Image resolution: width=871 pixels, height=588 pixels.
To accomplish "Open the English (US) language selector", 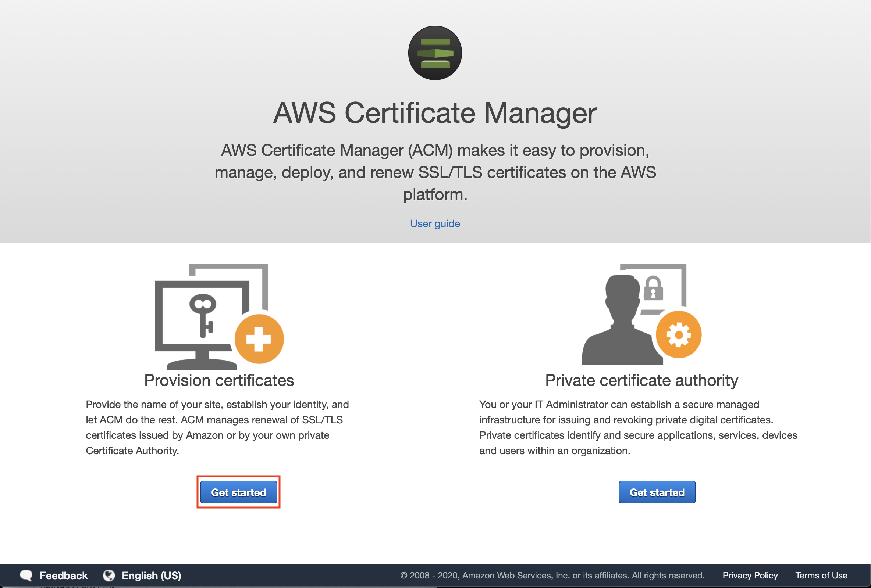I will pyautogui.click(x=152, y=575).
